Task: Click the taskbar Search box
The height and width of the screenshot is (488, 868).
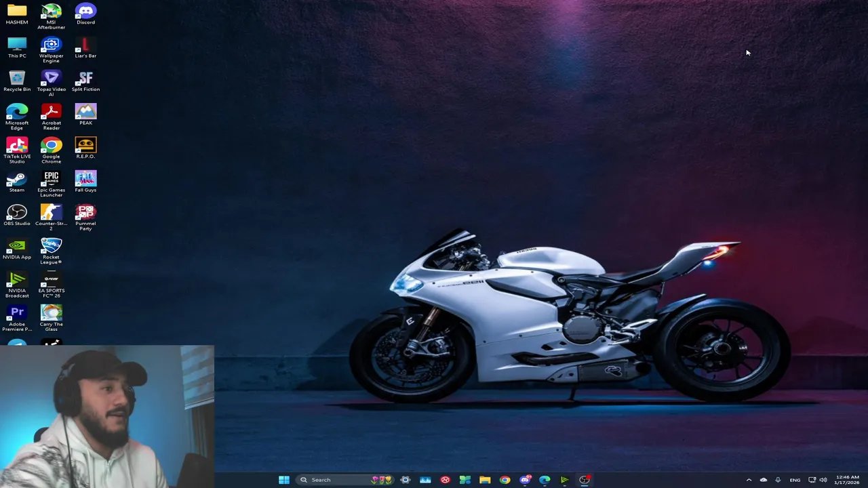Action: (344, 480)
